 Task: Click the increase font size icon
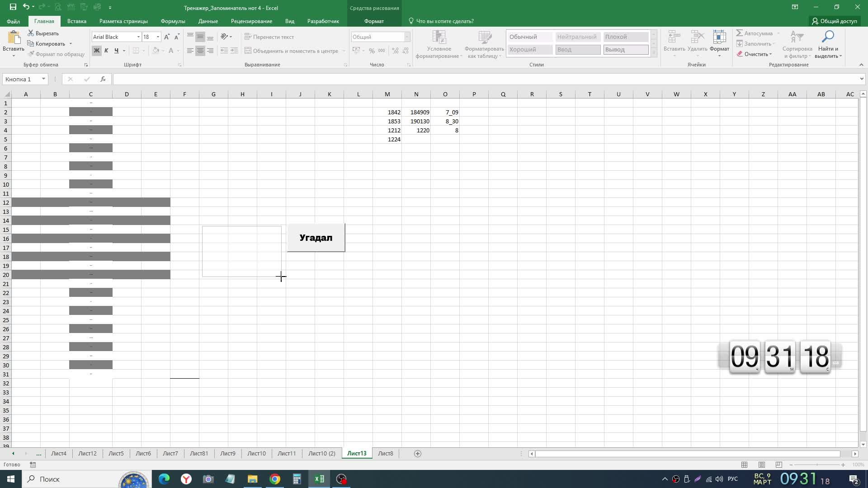(x=167, y=37)
